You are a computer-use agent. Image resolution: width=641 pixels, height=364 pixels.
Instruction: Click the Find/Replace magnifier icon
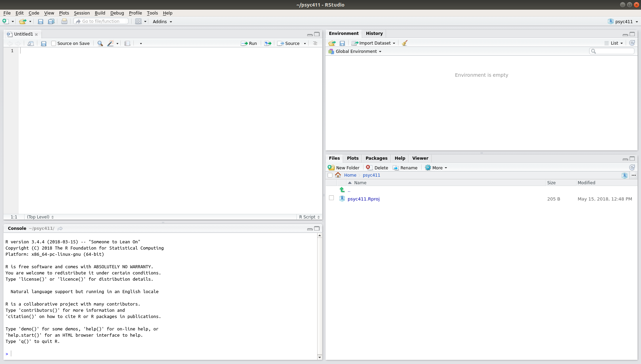100,44
